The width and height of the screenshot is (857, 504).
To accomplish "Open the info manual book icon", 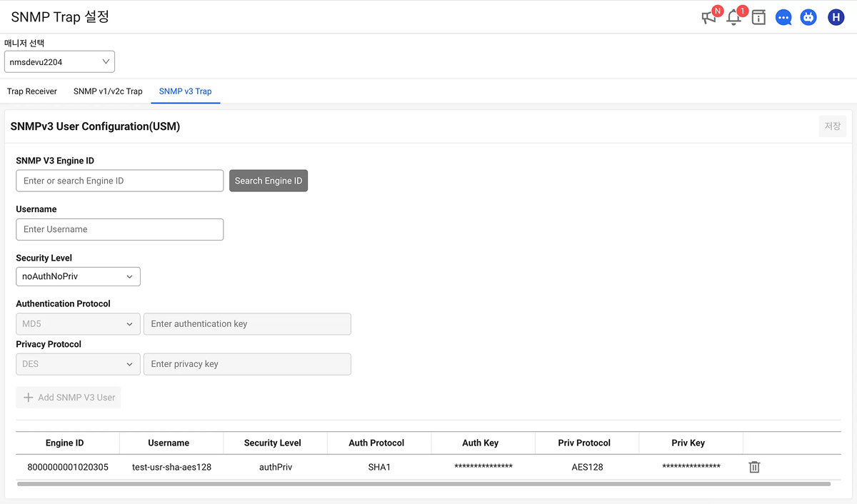I will tap(758, 18).
